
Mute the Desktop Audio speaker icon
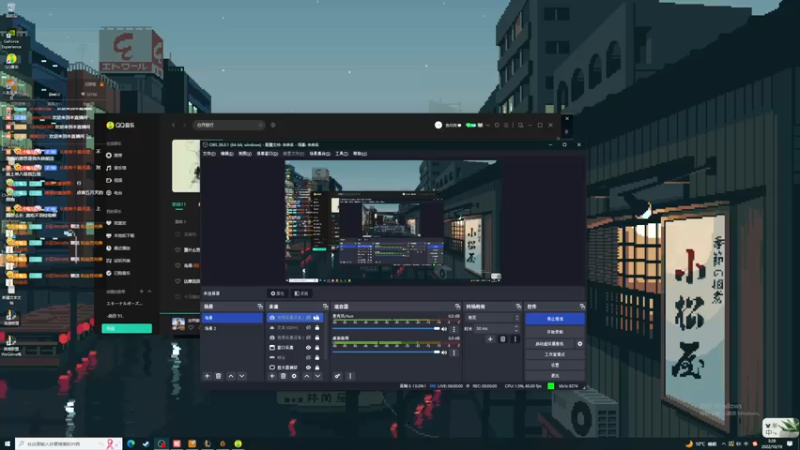click(444, 353)
